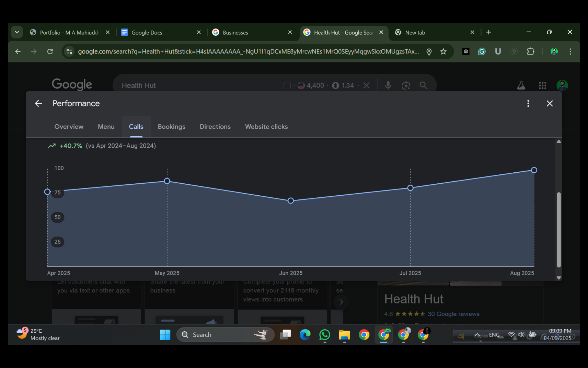Click the back arrow in Performance panel
Image resolution: width=588 pixels, height=368 pixels.
(x=38, y=103)
